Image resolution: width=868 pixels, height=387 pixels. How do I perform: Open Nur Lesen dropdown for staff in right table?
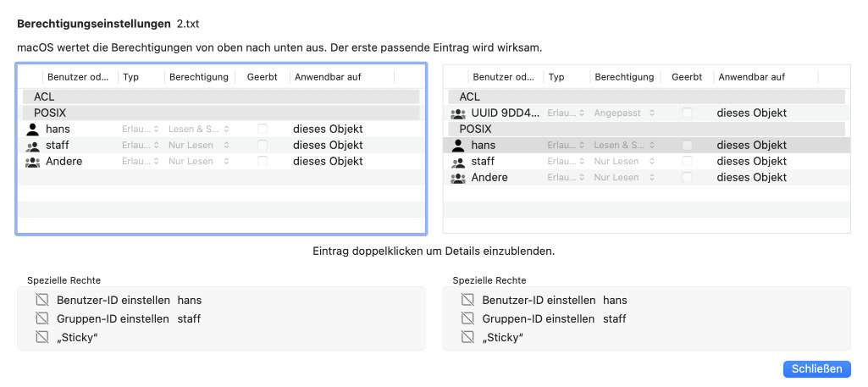pos(624,161)
